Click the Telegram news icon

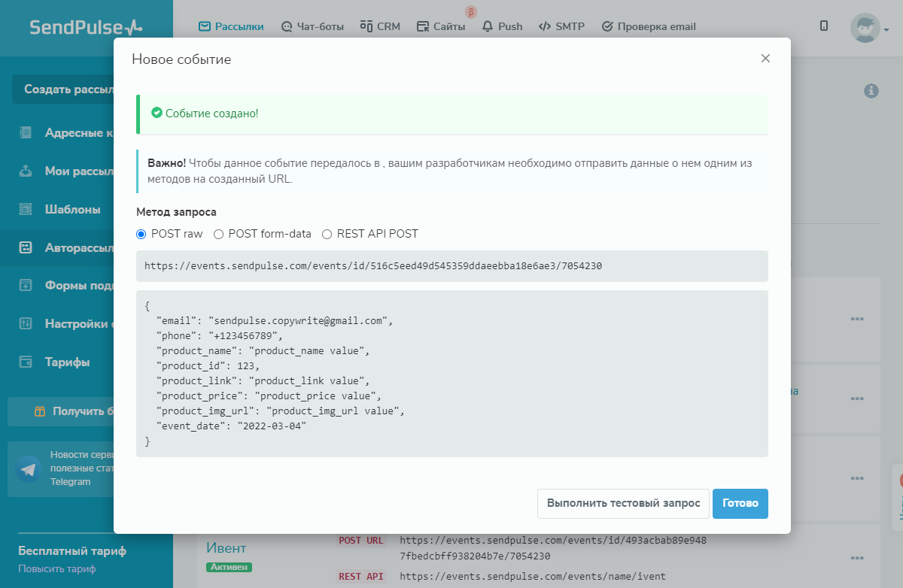coord(29,470)
